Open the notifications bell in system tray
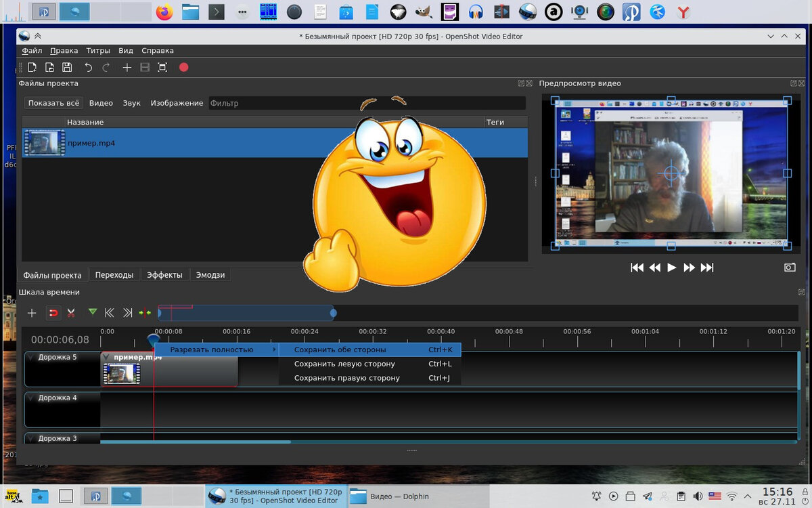Image resolution: width=812 pixels, height=508 pixels. (597, 496)
